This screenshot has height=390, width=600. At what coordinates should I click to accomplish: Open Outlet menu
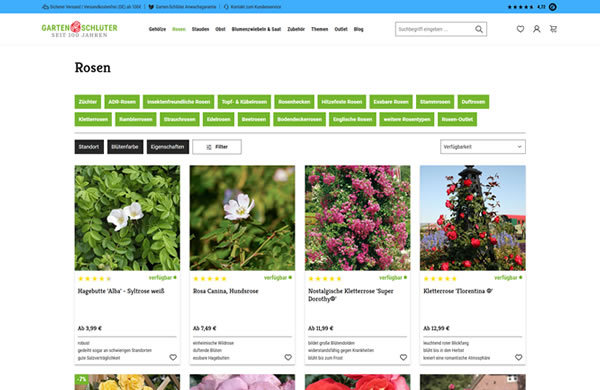(341, 29)
